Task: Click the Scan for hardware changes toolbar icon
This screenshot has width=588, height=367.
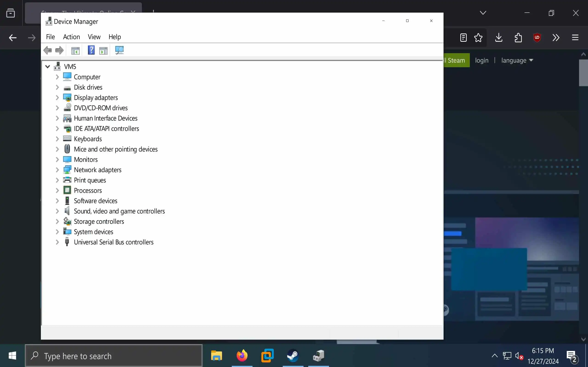Action: pyautogui.click(x=119, y=50)
